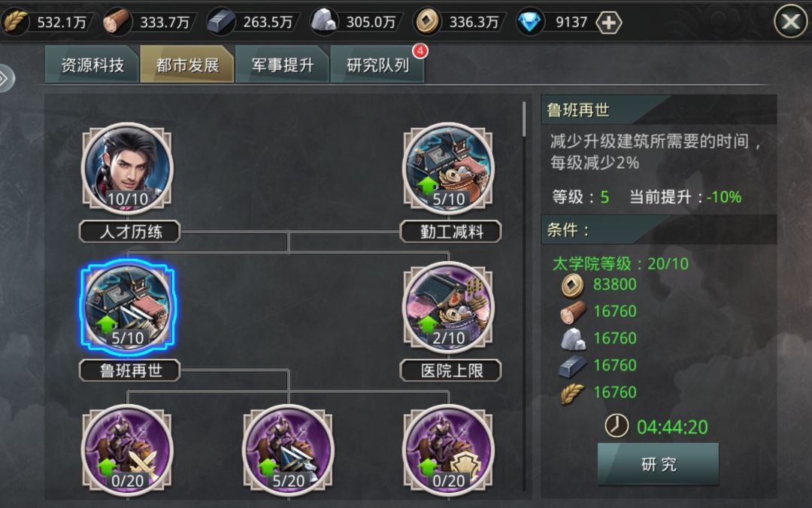Select the 人才历练 technology icon
The height and width of the screenshot is (508, 812).
click(127, 169)
